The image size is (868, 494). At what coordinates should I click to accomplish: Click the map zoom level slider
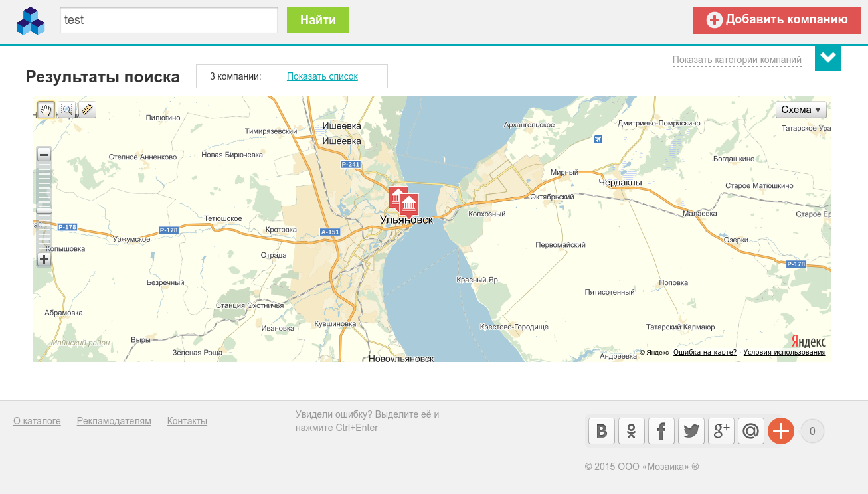click(44, 210)
